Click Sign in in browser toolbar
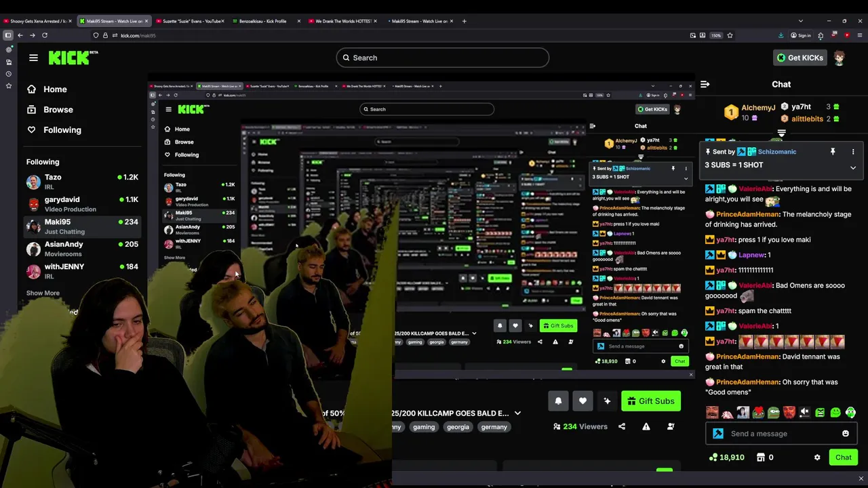This screenshot has width=868, height=488. coord(801,35)
